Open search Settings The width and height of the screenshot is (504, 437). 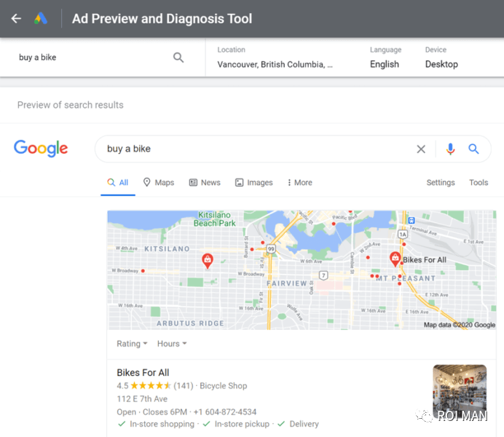tap(441, 183)
